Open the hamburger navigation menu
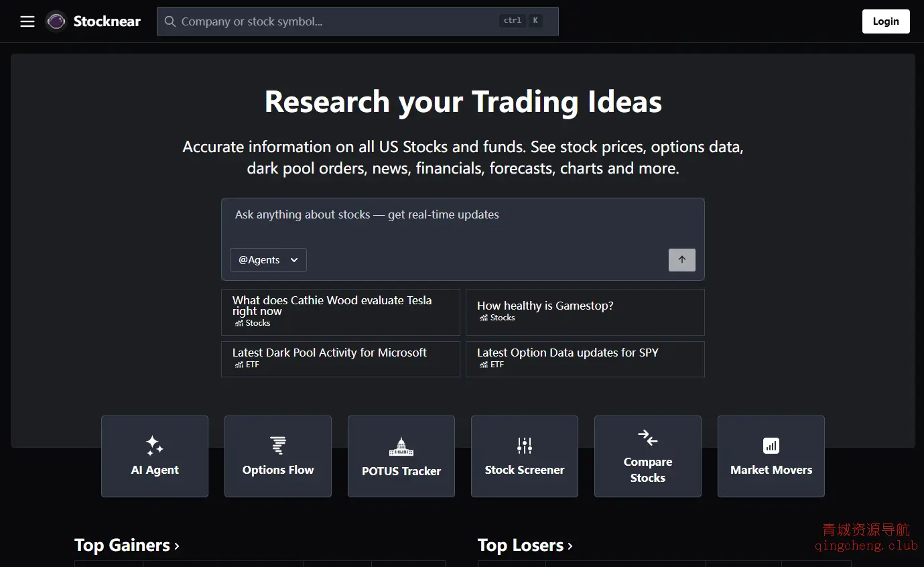The height and width of the screenshot is (567, 924). pyautogui.click(x=27, y=21)
